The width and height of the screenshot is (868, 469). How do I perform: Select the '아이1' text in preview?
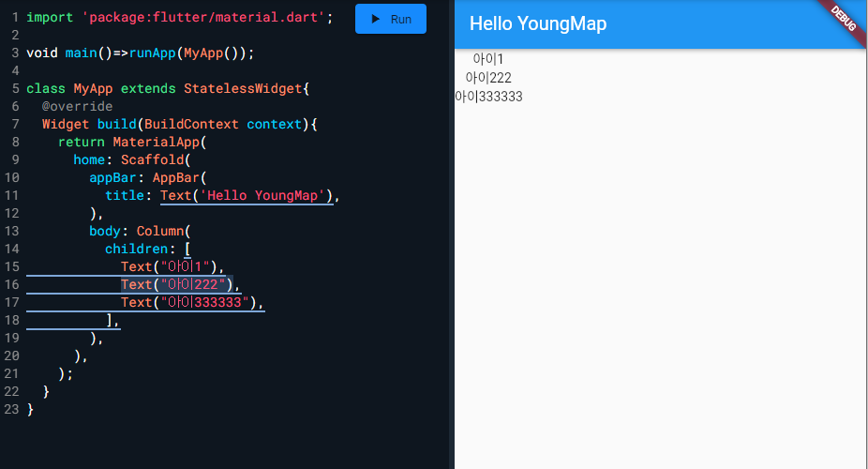pos(488,59)
